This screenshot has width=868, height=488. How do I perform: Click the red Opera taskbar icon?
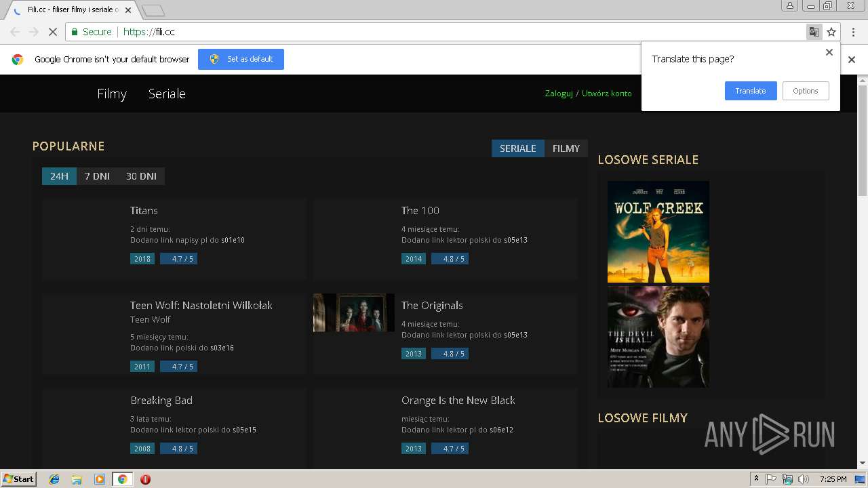[145, 479]
